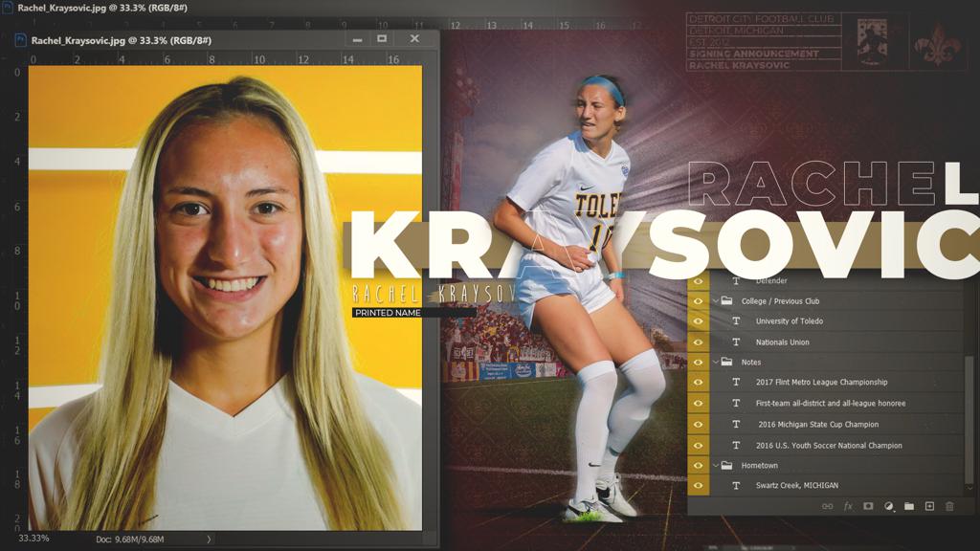Delete layer using the trash icon
The width and height of the screenshot is (980, 551).
pyautogui.click(x=949, y=506)
